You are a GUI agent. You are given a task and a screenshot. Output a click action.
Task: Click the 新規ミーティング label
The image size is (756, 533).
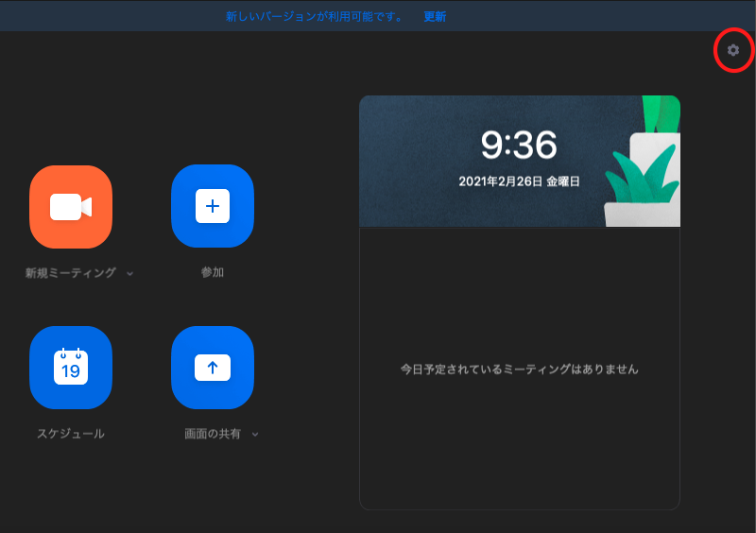coord(71,273)
